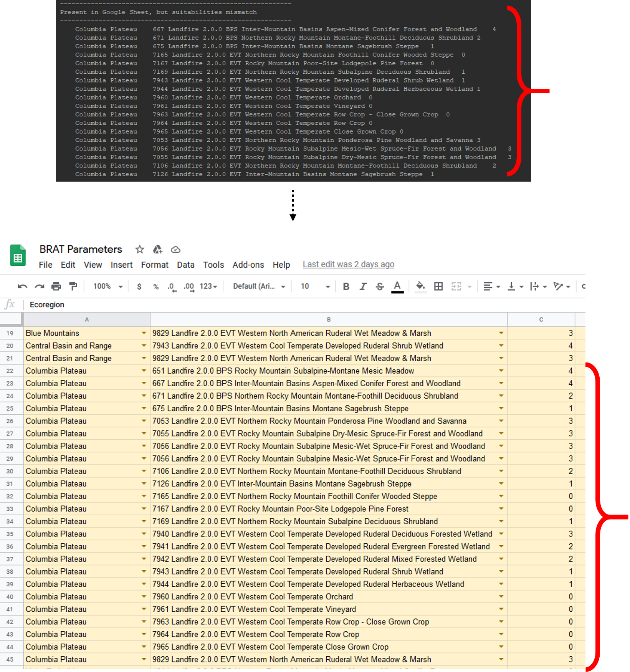630x672 pixels.
Task: Star the BRAT Parameters document
Action: pyautogui.click(x=140, y=250)
